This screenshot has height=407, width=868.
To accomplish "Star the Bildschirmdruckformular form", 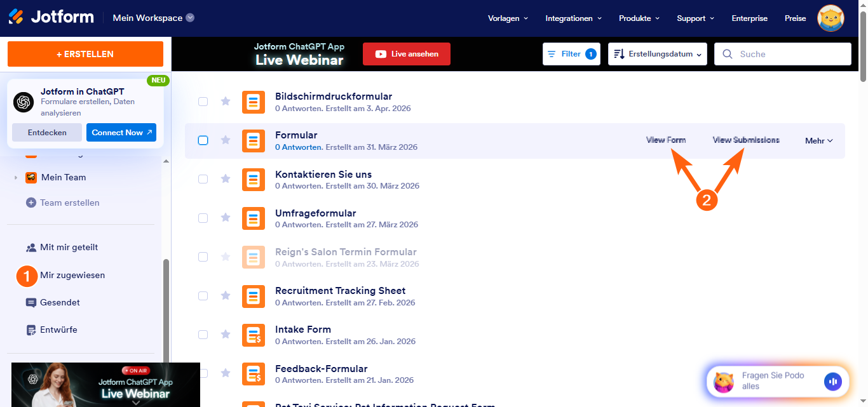I will click(x=225, y=102).
